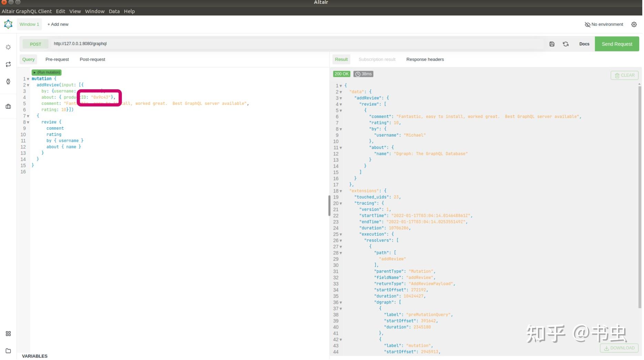Open the Data menu
644x360 pixels.
[x=114, y=11]
